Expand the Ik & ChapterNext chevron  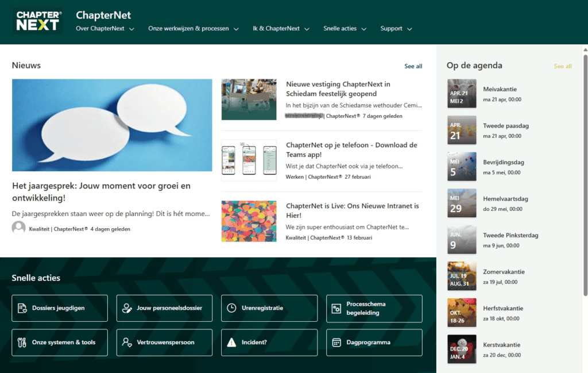point(307,29)
